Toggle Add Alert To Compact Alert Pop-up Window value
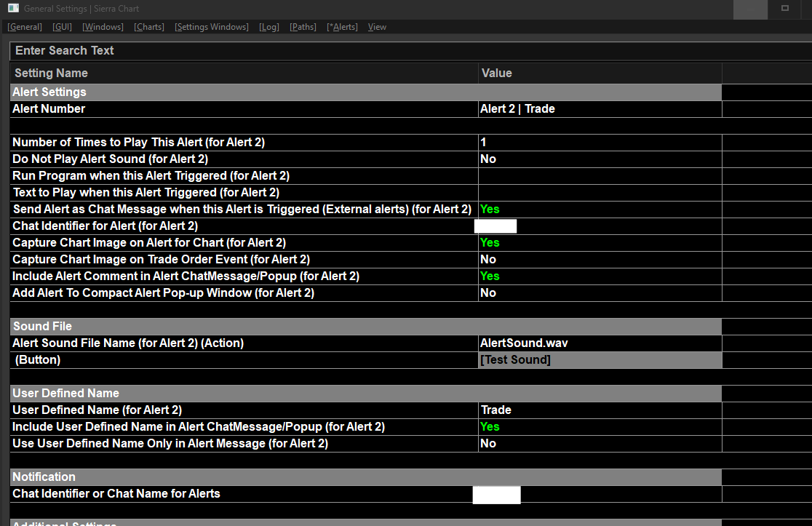This screenshot has height=526, width=812. [x=600, y=293]
